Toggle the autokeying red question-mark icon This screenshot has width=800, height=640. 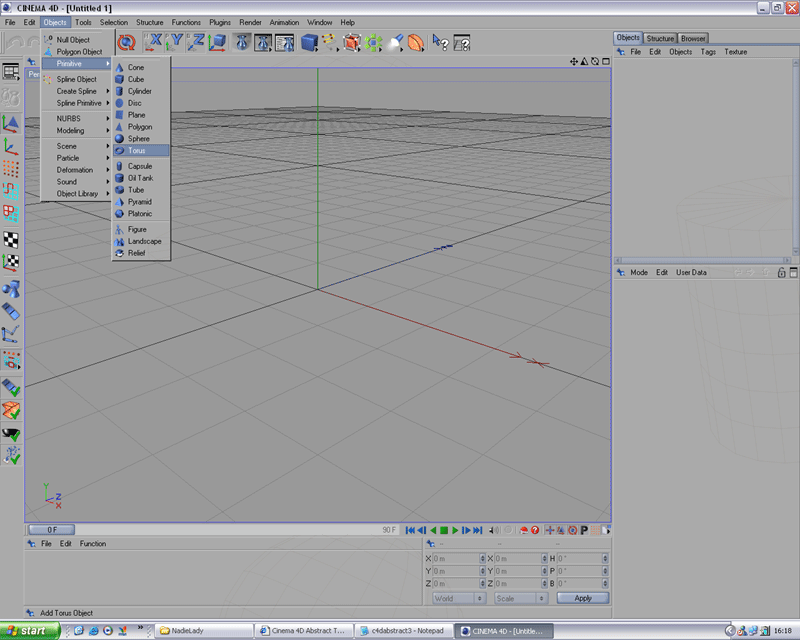tap(535, 530)
